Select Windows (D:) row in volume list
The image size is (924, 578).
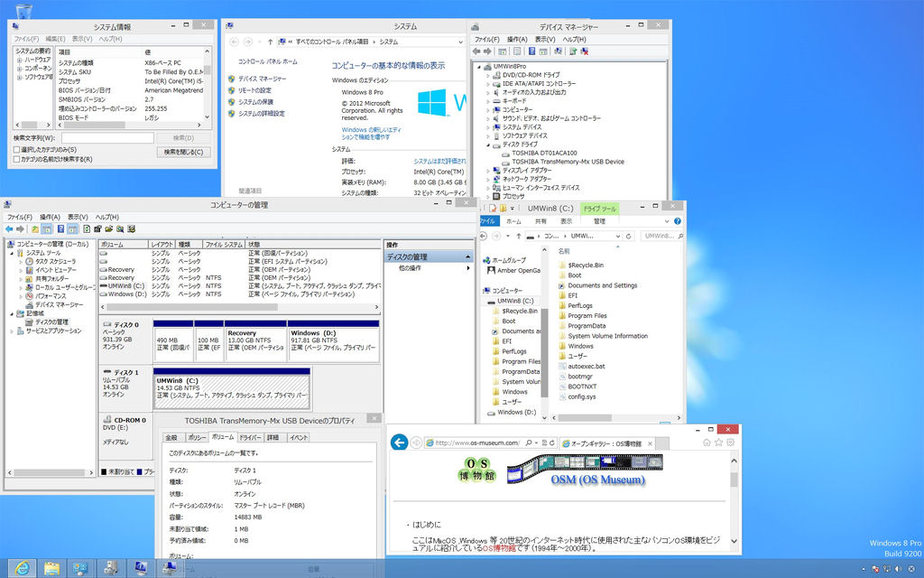point(239,294)
